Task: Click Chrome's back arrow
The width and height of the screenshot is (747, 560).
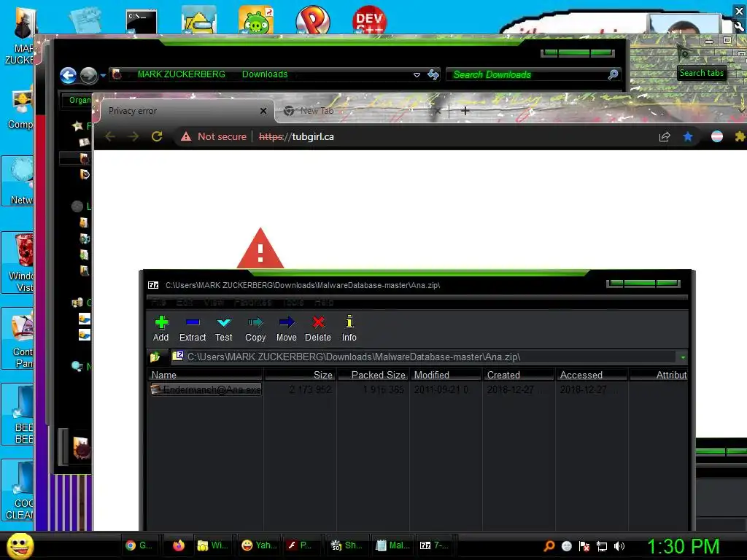Action: [110, 136]
